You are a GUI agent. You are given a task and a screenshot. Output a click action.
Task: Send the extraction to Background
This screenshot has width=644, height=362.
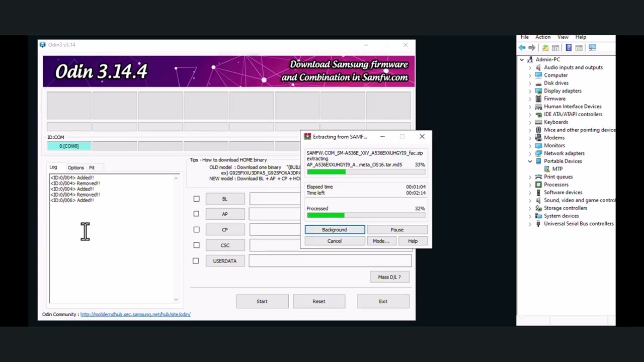[335, 230]
